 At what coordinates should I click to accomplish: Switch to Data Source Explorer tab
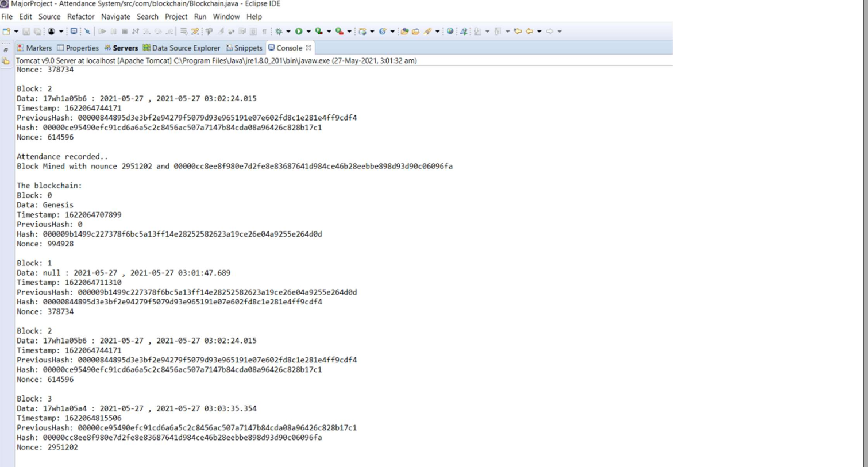point(182,48)
